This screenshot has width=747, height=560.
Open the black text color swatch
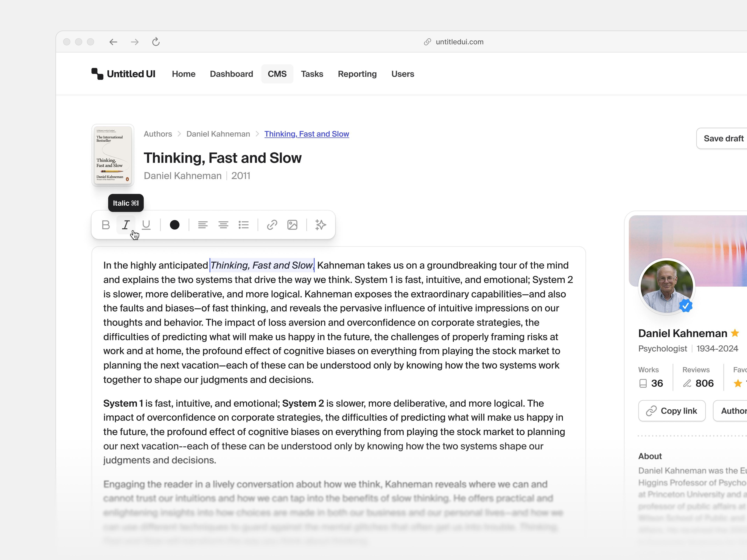(175, 225)
